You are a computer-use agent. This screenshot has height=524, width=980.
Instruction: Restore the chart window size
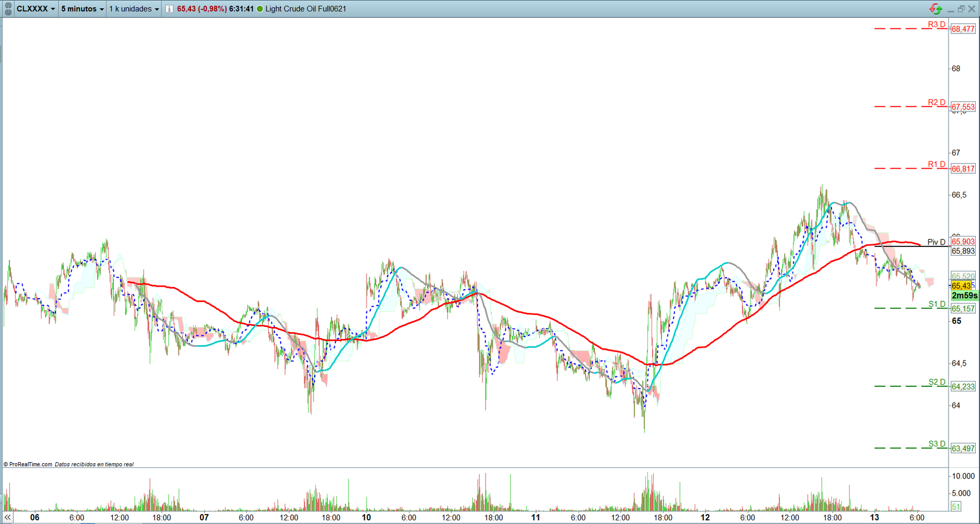pos(961,9)
